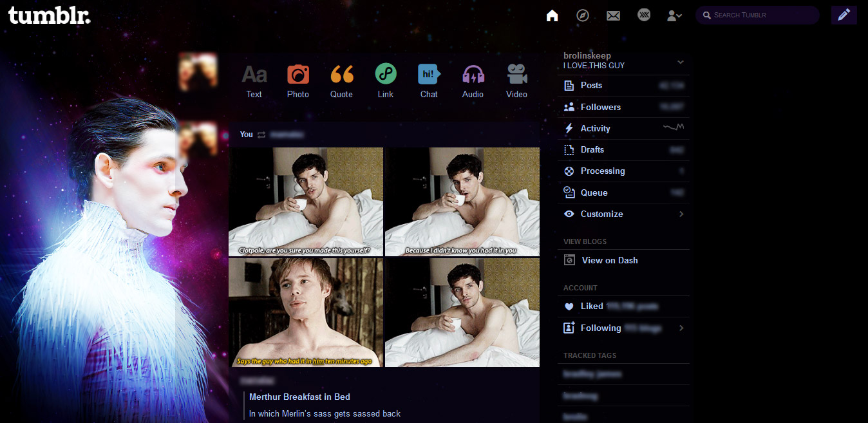Click the Activity sparkline graph

(674, 127)
